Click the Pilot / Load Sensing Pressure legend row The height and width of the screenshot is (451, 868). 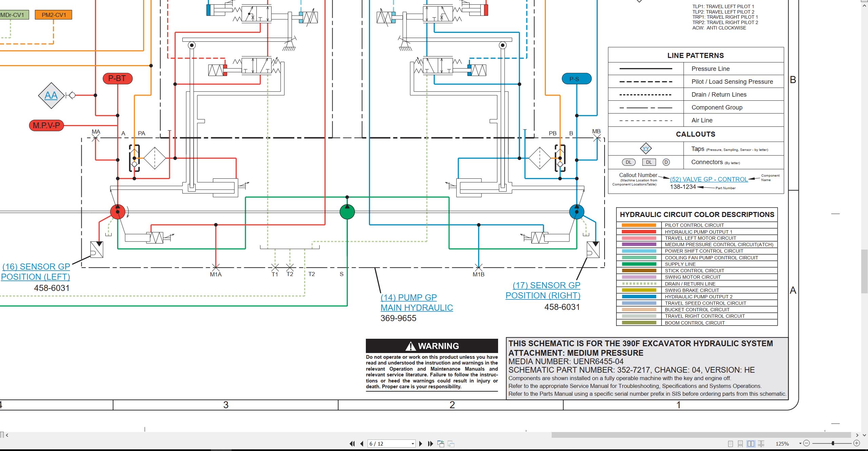pyautogui.click(x=696, y=82)
